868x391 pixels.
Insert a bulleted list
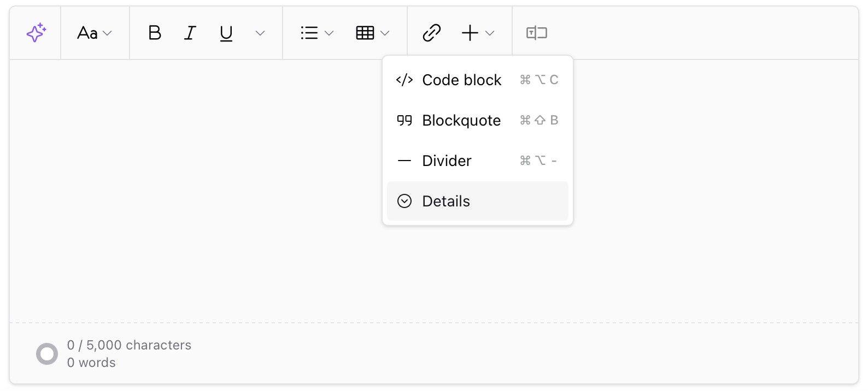[x=309, y=33]
